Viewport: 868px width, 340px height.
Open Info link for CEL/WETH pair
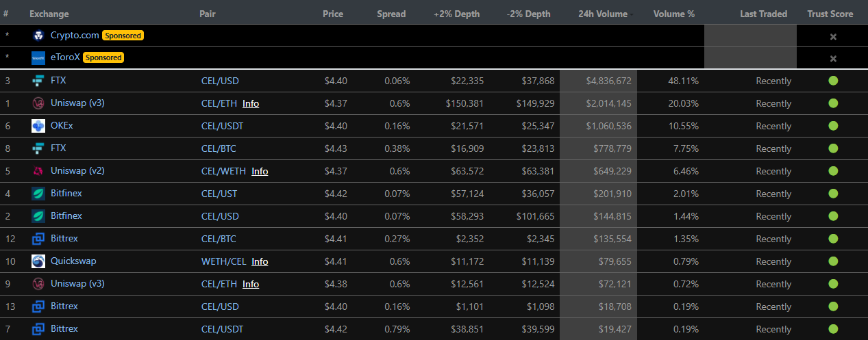tap(260, 171)
